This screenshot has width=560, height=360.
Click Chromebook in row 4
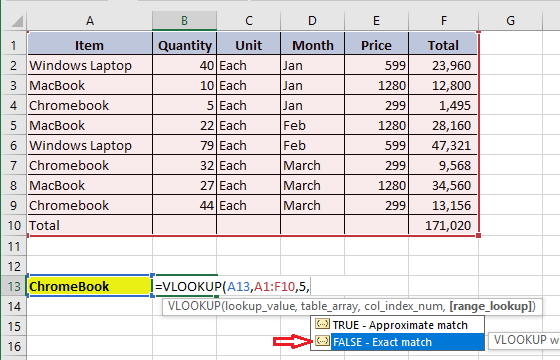pyautogui.click(x=90, y=105)
